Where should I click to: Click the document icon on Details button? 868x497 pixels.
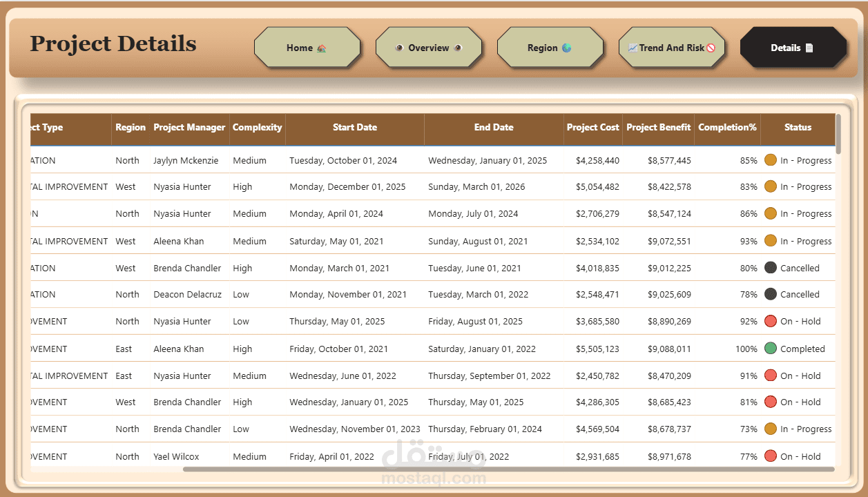click(x=809, y=48)
